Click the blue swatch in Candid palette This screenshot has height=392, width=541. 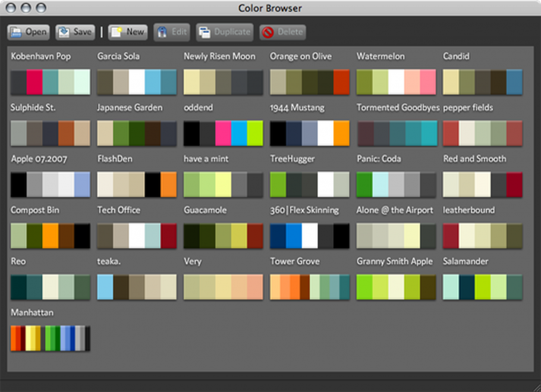click(x=514, y=82)
